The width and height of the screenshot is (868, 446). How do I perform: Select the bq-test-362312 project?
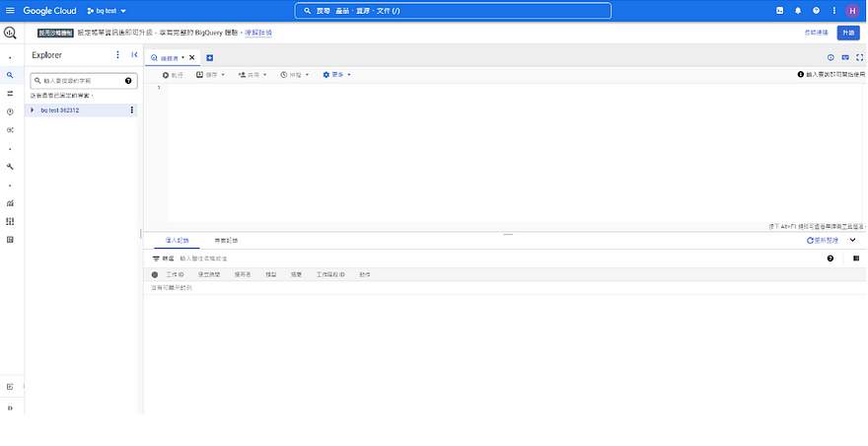[60, 111]
